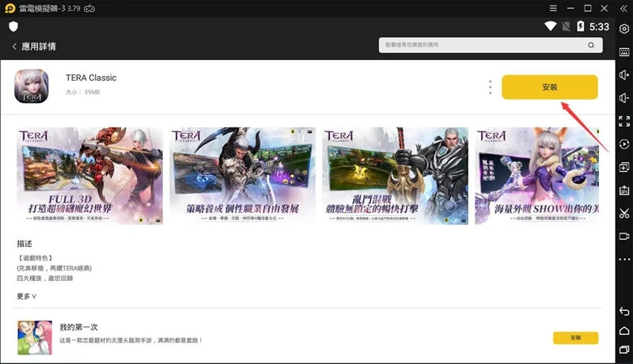Click the volume down icon

pos(624,98)
